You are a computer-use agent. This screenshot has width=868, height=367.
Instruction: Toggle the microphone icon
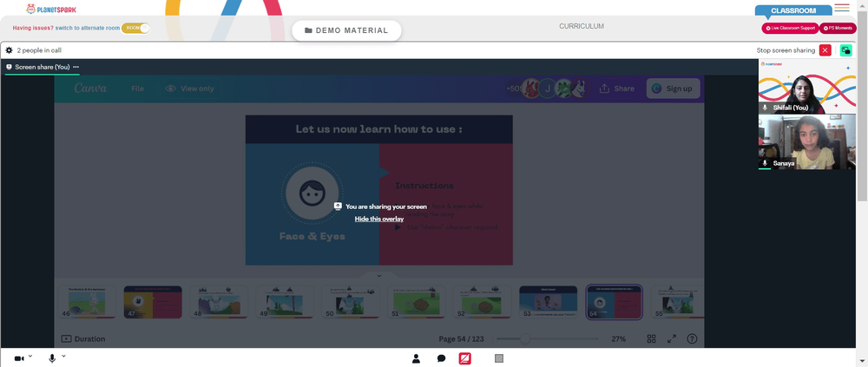pyautogui.click(x=52, y=358)
